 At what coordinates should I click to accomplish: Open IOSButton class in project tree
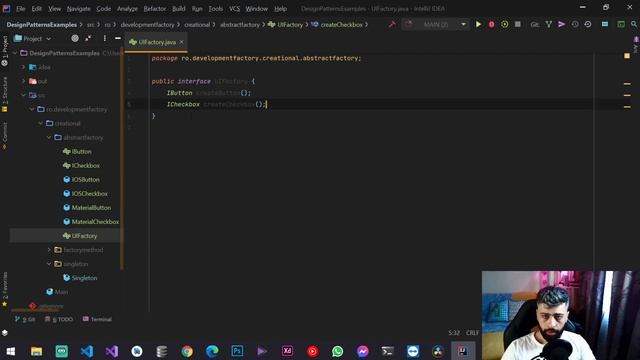point(86,180)
